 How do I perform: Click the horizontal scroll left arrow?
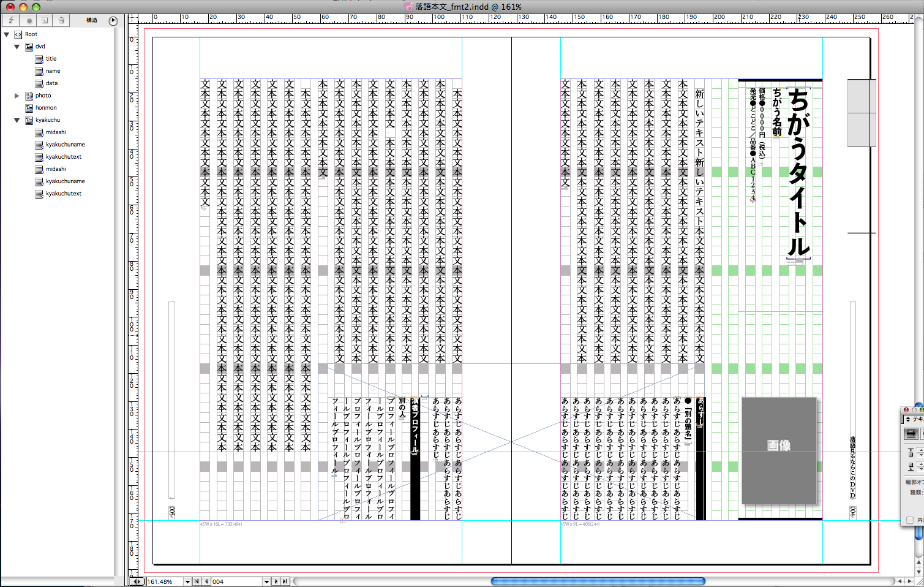click(900, 581)
